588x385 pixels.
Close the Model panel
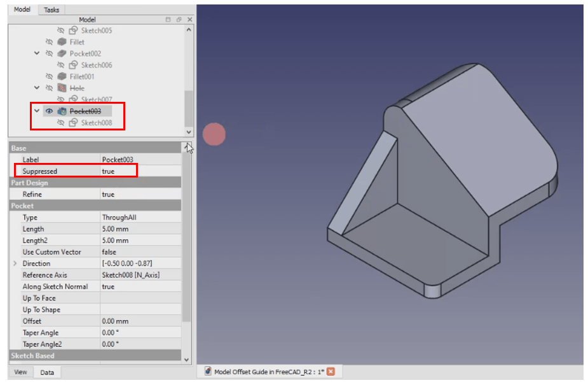(190, 20)
